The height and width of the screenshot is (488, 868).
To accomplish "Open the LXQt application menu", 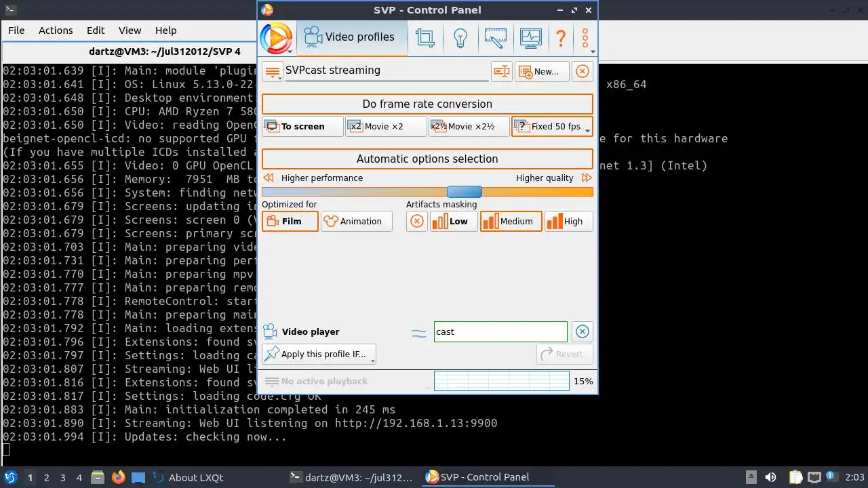I will coord(10,477).
